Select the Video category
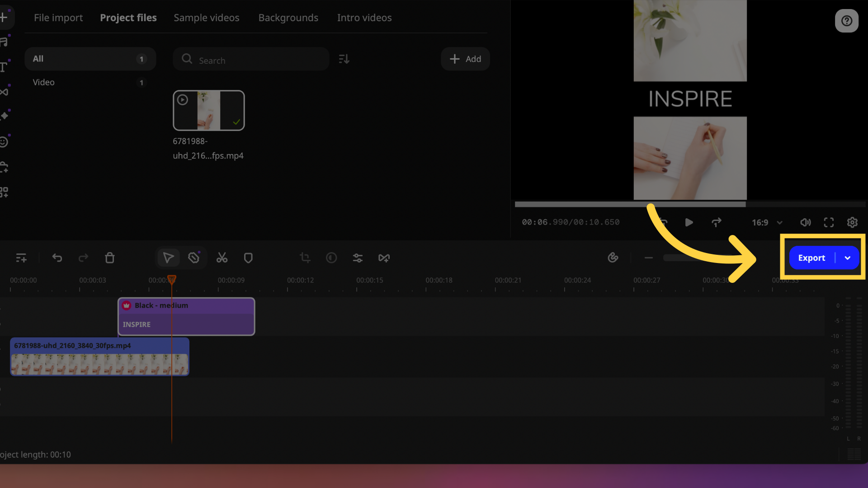 90,82
